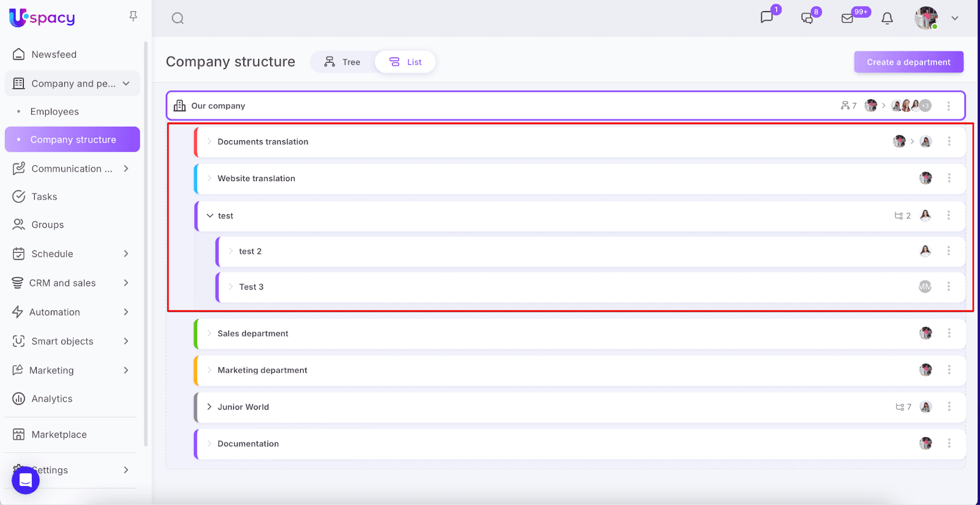This screenshot has height=505, width=980.
Task: Click Create a department button
Action: pyautogui.click(x=908, y=62)
